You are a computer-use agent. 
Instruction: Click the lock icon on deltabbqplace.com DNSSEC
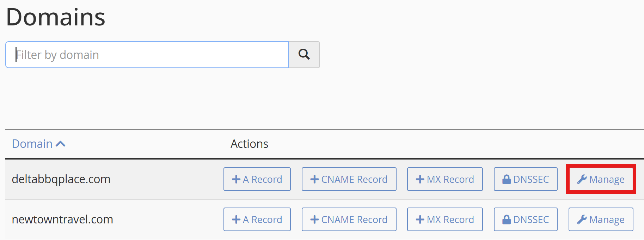coord(507,179)
